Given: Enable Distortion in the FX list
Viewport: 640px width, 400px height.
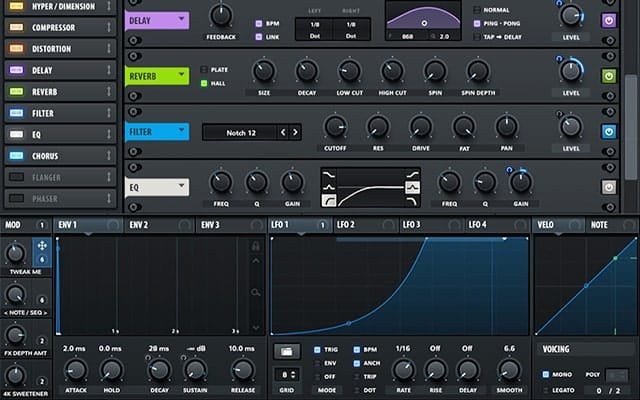Looking at the screenshot, I should coord(16,49).
